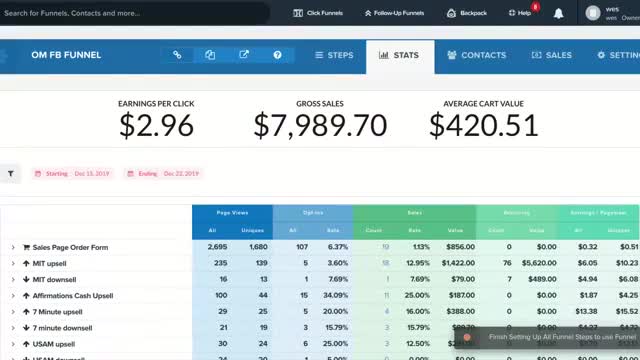Click the $1,422.00 MIT upsell value

[x=458, y=263]
